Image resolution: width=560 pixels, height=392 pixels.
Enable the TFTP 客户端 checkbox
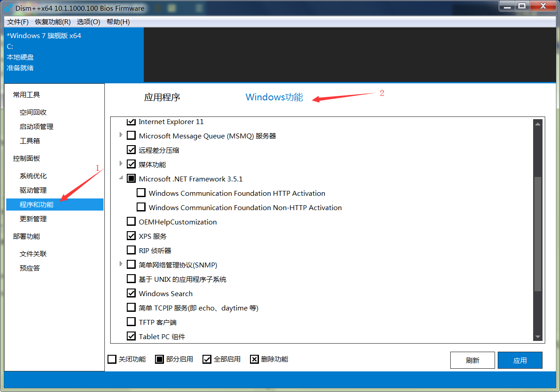131,322
